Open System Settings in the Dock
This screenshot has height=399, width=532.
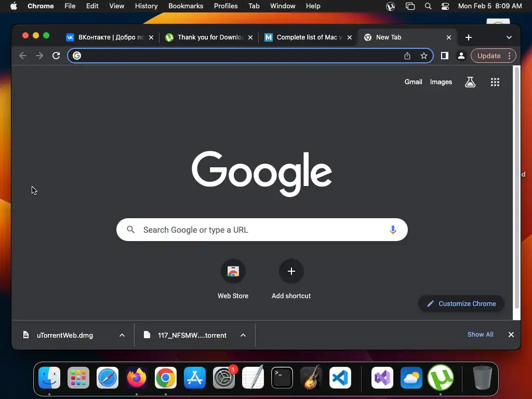click(224, 378)
